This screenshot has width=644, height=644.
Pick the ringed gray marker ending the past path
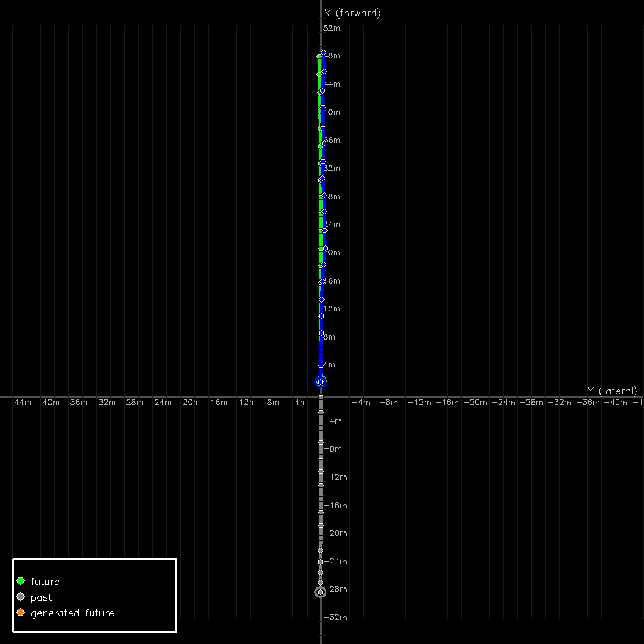pyautogui.click(x=320, y=592)
